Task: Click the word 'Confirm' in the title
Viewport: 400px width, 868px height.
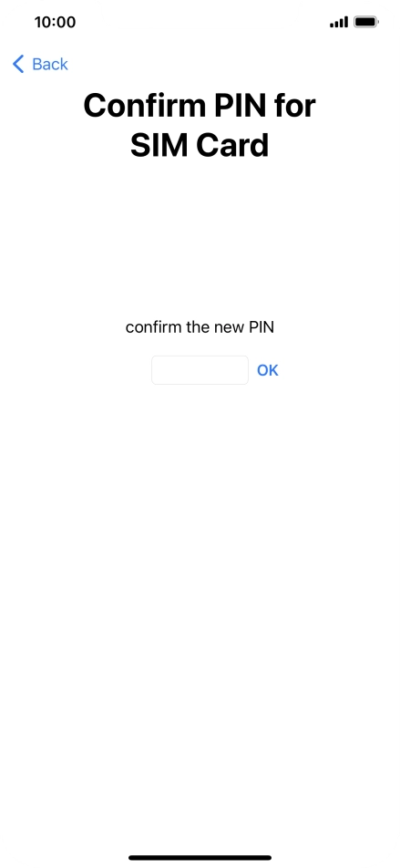Action: pyautogui.click(x=145, y=105)
